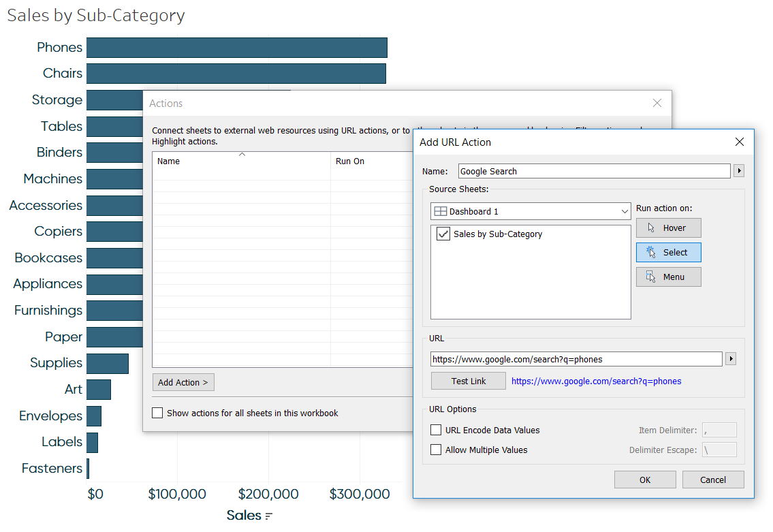This screenshot has height=532, width=773.
Task: Set action to run on Menu
Action: (x=668, y=277)
